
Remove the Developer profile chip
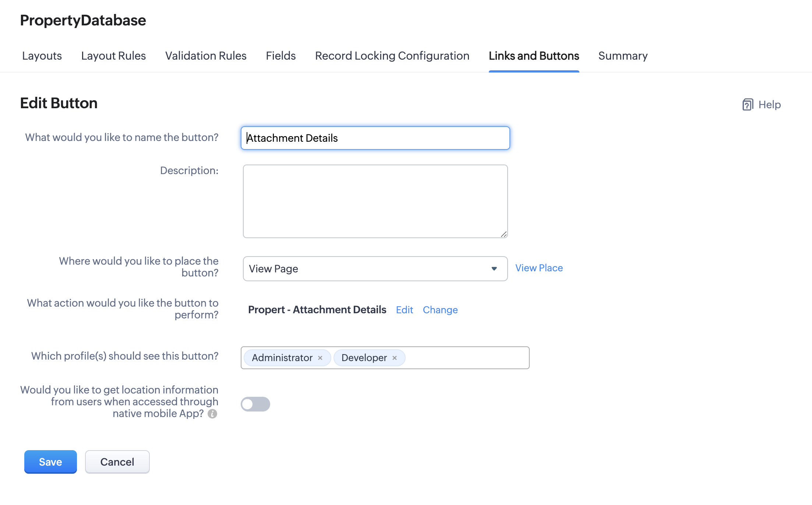(x=394, y=357)
